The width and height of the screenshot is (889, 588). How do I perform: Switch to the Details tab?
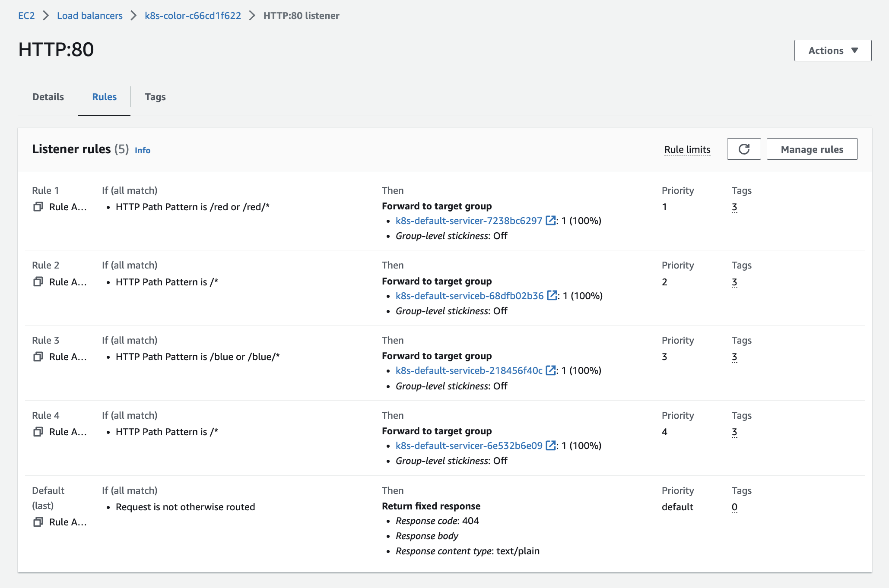[48, 97]
